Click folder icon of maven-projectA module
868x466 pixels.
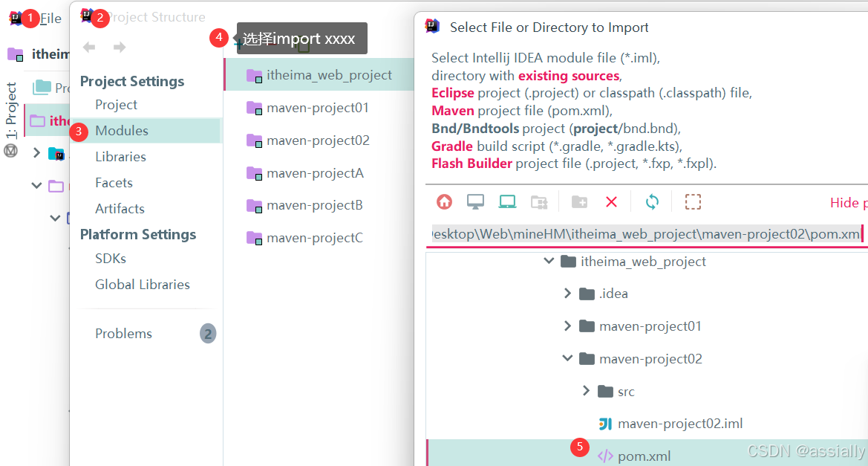255,173
